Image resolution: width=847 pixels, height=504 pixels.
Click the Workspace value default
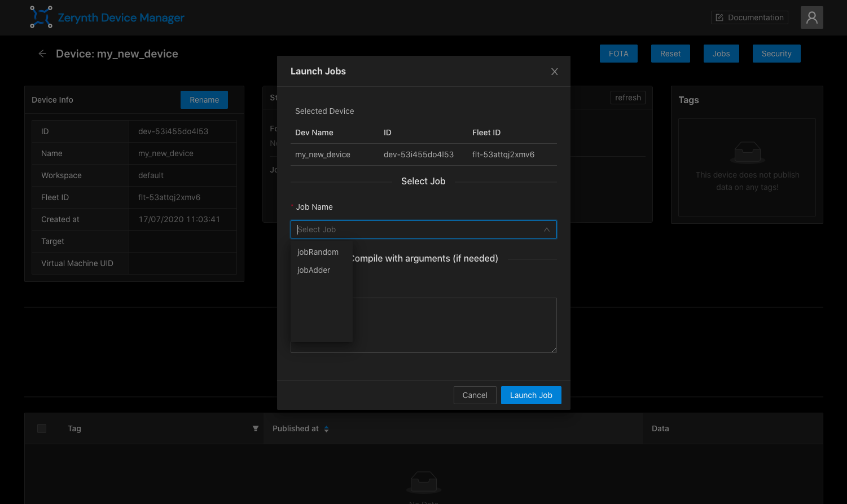[x=151, y=175]
